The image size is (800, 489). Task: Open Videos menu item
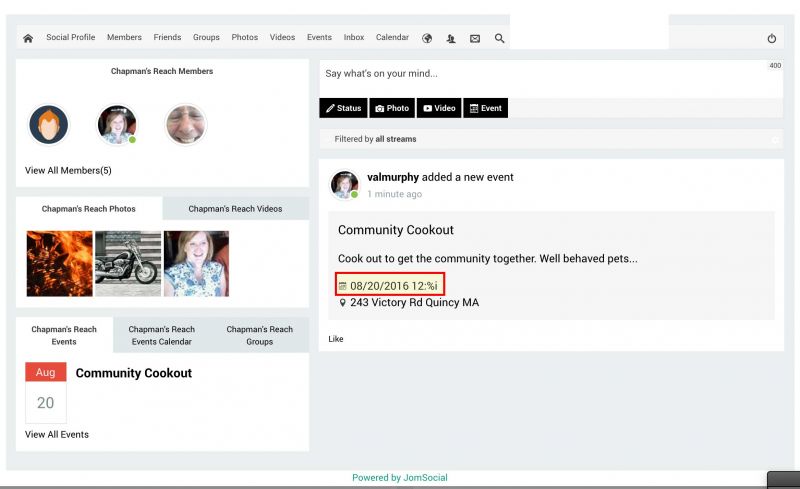(282, 37)
